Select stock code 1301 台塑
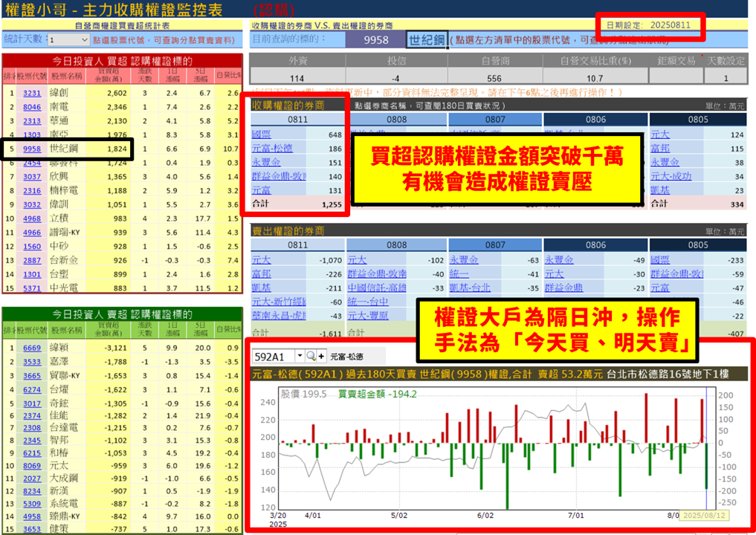The height and width of the screenshot is (535, 756). pyautogui.click(x=32, y=275)
